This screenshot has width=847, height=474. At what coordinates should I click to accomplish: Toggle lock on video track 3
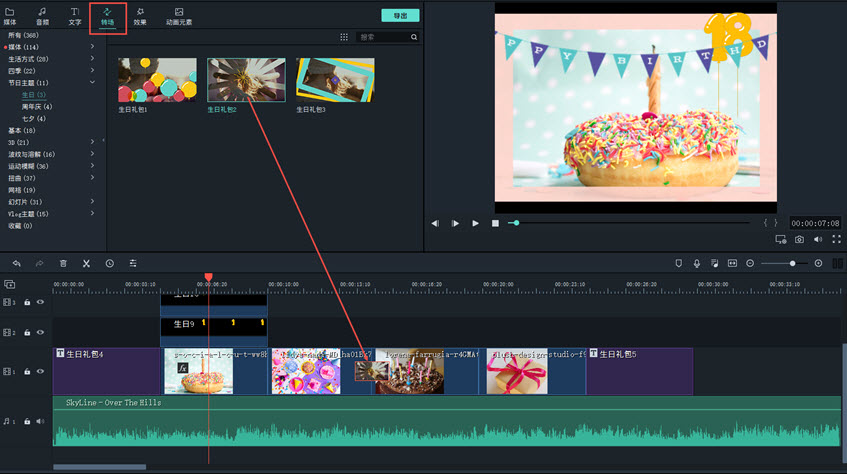[x=27, y=302]
